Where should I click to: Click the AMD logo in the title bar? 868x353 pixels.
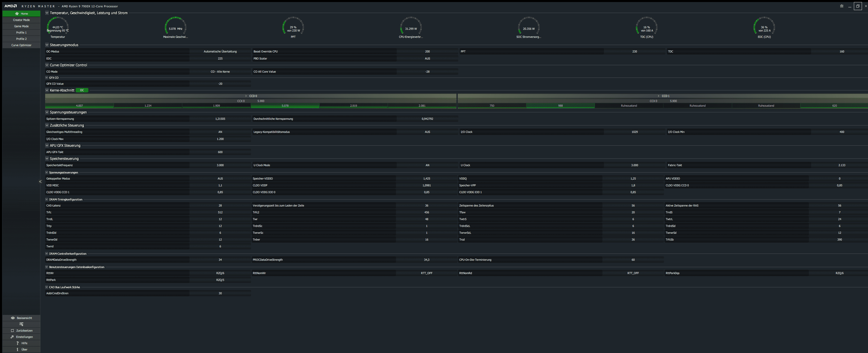point(10,6)
